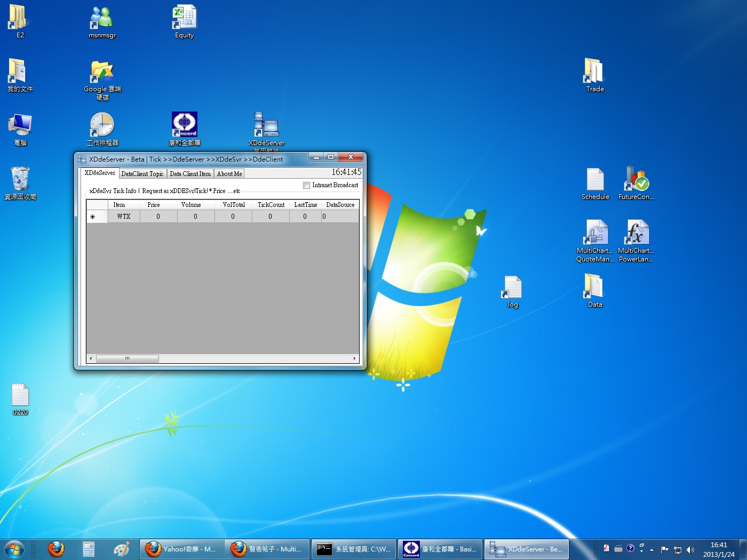This screenshot has width=747, height=560.
Task: Click XDdeServer - Be... taskbar button
Action: [x=527, y=549]
